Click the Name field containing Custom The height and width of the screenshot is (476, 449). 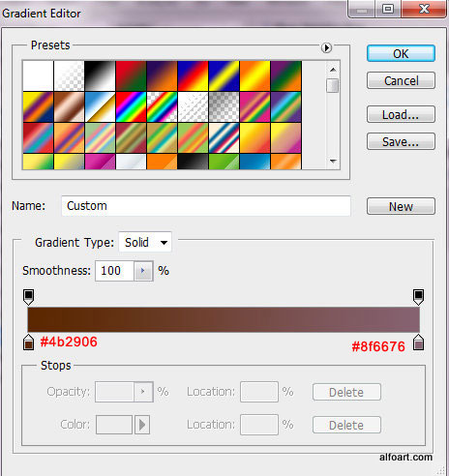[x=206, y=206]
